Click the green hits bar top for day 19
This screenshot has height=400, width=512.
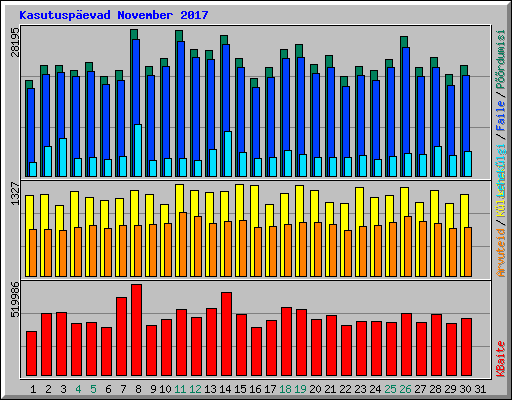(299, 51)
